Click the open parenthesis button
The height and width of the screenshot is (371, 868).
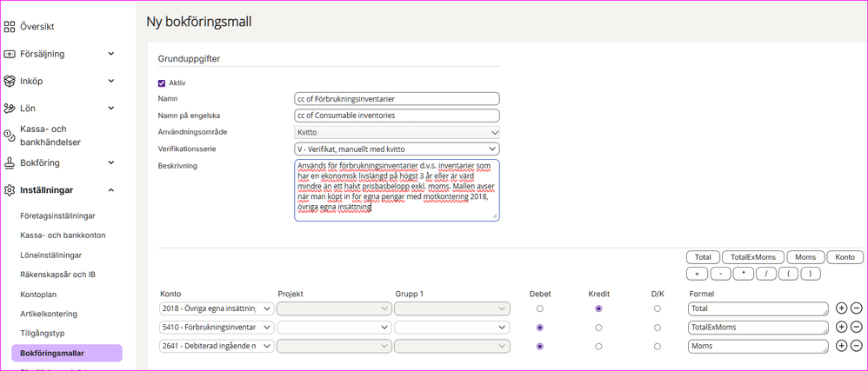click(789, 274)
